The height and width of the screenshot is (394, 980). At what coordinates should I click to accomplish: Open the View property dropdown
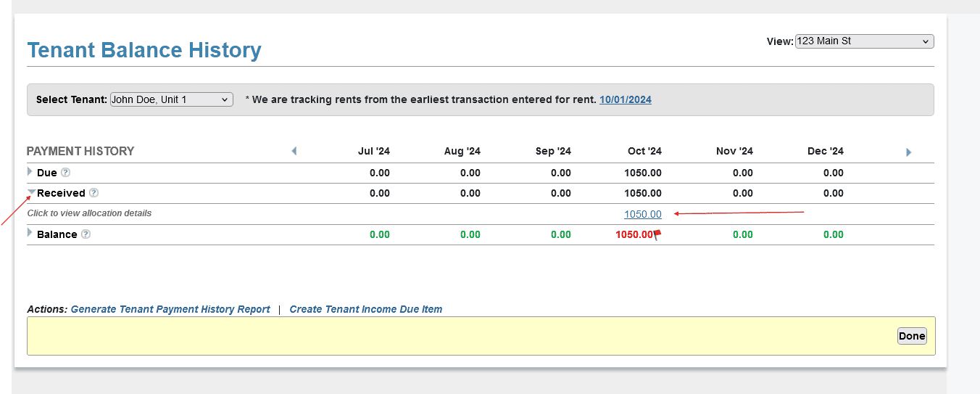point(864,41)
